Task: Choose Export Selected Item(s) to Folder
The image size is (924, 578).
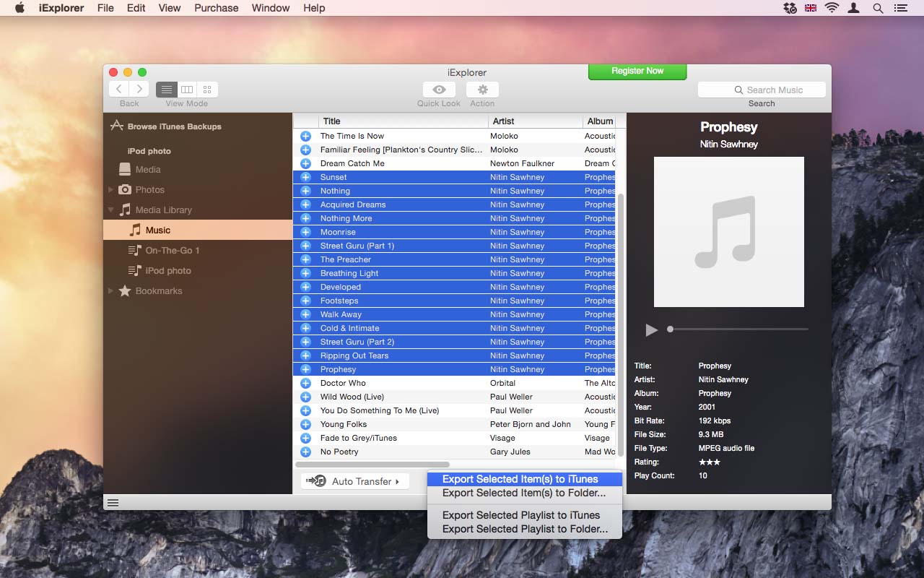Action: [x=524, y=493]
